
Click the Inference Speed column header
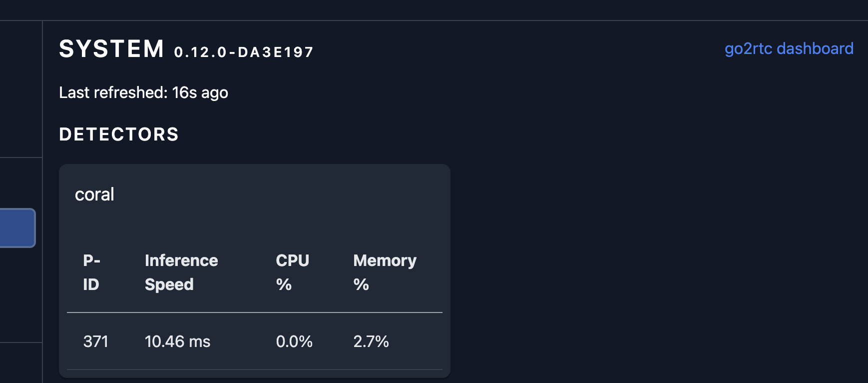point(181,272)
